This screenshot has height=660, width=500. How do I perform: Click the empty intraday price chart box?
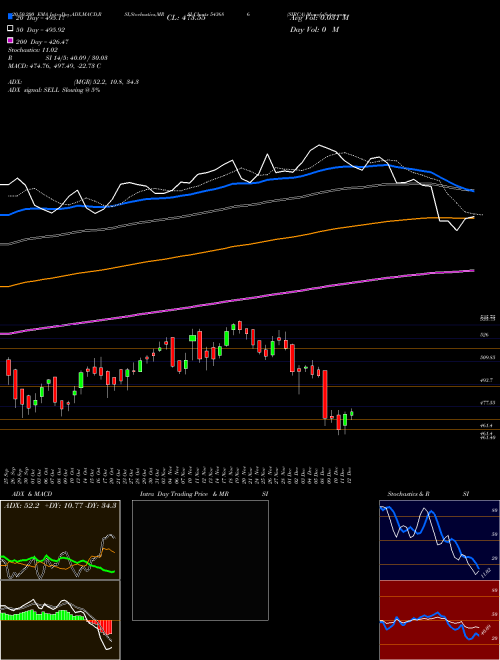tap(200, 560)
